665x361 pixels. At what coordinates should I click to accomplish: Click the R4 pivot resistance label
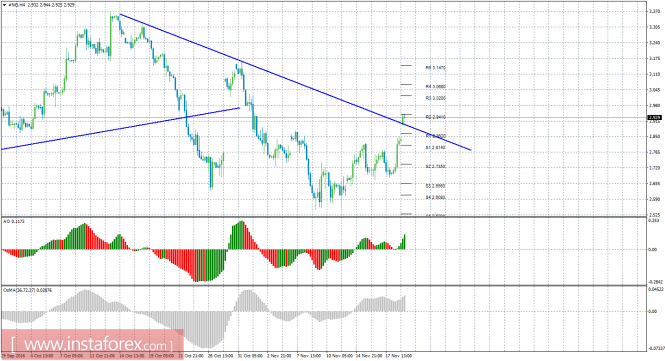[436, 87]
